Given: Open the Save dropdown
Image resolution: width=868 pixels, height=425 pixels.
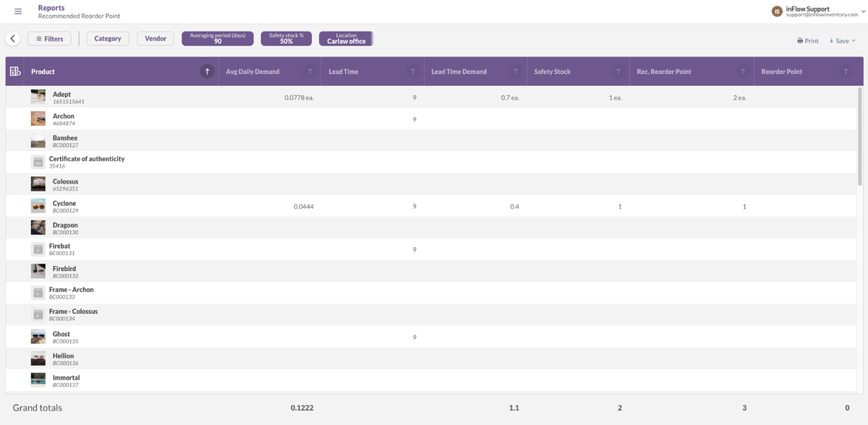Looking at the screenshot, I should 842,40.
